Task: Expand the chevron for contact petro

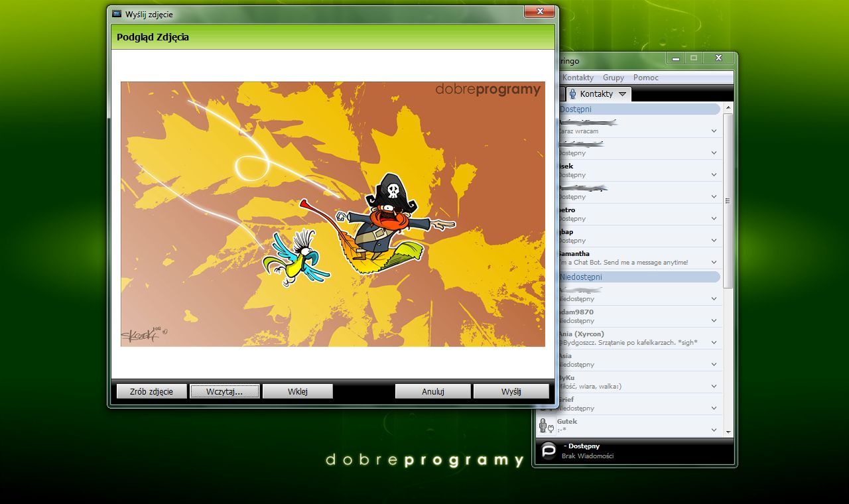Action: 714,218
